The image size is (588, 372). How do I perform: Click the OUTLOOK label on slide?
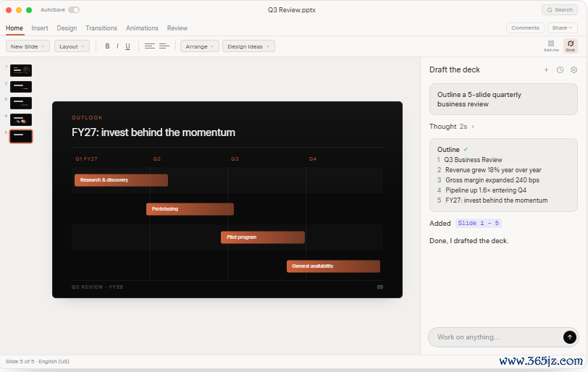[87, 118]
